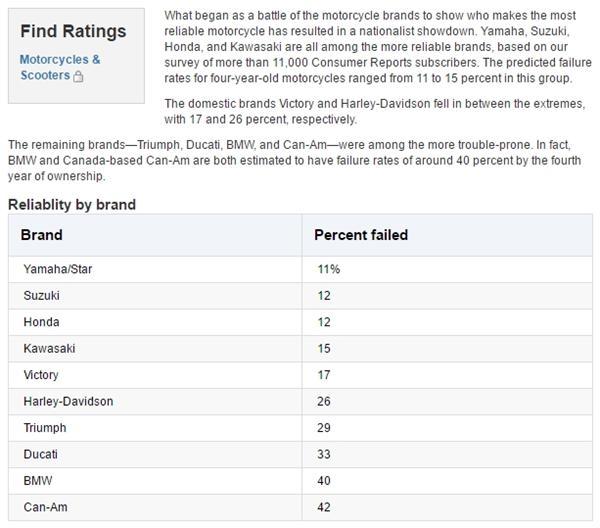The image size is (600, 528).
Task: Click Harley-Davidson's 26 percent failed value
Action: point(325,401)
